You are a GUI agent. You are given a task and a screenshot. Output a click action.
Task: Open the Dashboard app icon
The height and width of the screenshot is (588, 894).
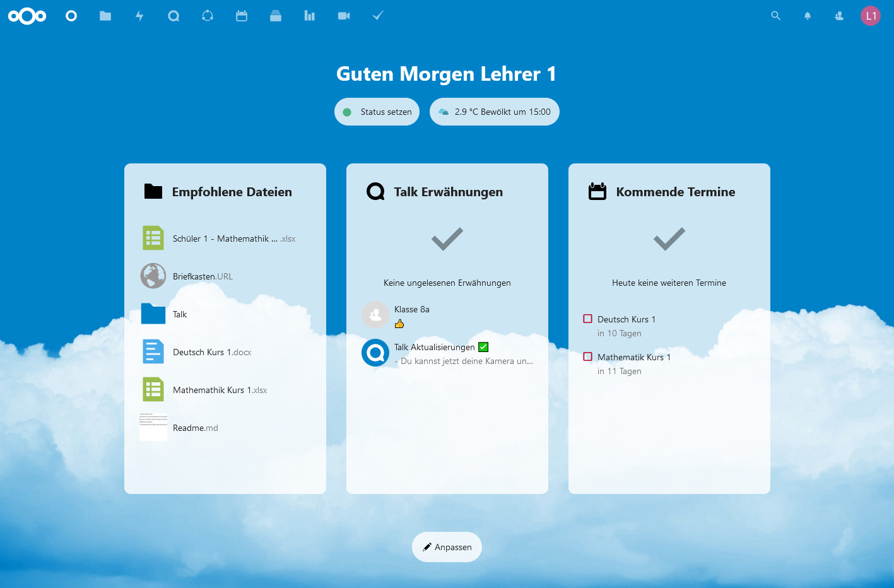[71, 16]
